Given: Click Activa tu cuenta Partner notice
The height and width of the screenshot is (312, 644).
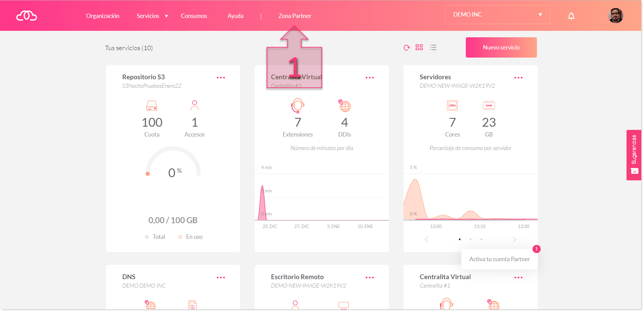Looking at the screenshot, I should [x=499, y=259].
